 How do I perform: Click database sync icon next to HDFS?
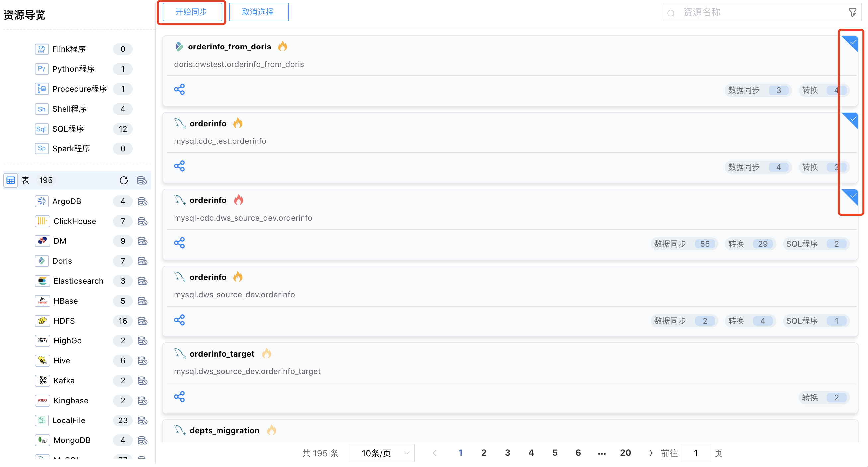[x=142, y=321]
